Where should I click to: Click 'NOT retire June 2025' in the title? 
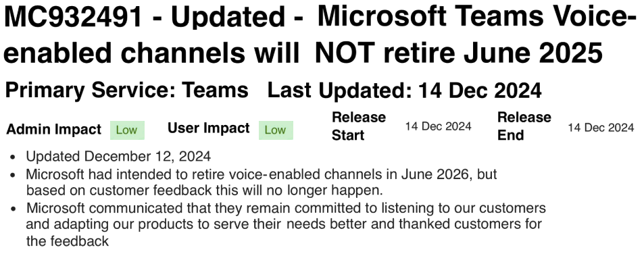[458, 53]
